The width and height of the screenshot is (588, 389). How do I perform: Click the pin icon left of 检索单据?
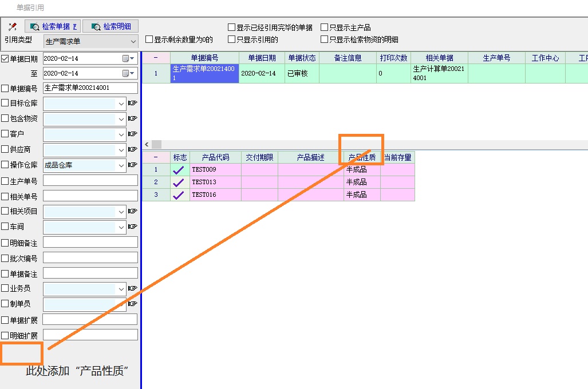13,26
